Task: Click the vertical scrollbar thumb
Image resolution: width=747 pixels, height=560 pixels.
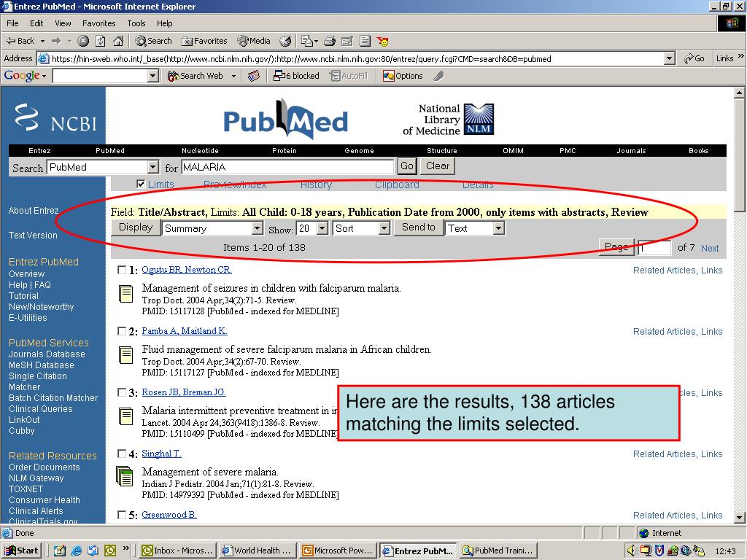Action: pyautogui.click(x=740, y=155)
